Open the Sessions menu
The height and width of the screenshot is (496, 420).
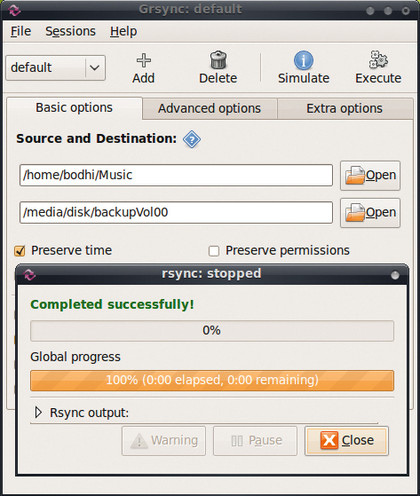pyautogui.click(x=70, y=31)
